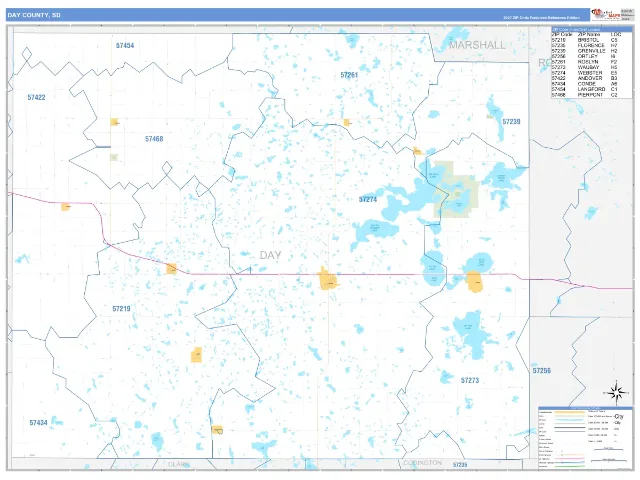The height and width of the screenshot is (480, 640).
Task: Select the 57273 ZIP label on the map
Action: pos(470,380)
